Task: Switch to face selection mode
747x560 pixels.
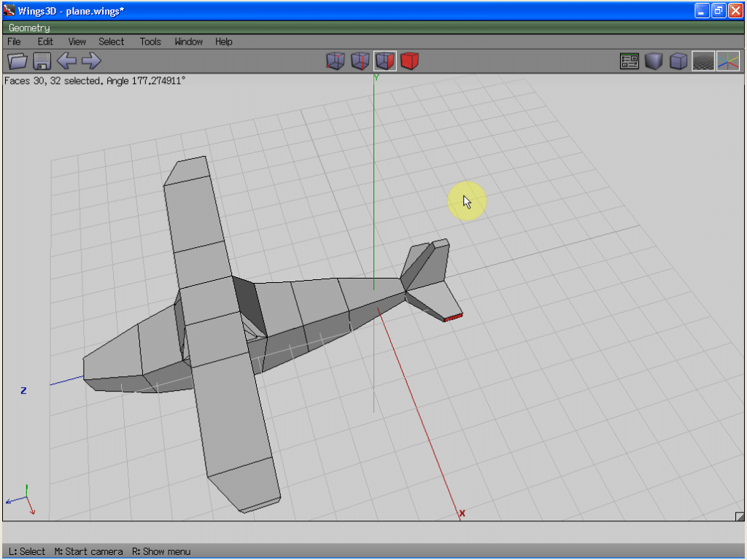Action: tap(385, 61)
